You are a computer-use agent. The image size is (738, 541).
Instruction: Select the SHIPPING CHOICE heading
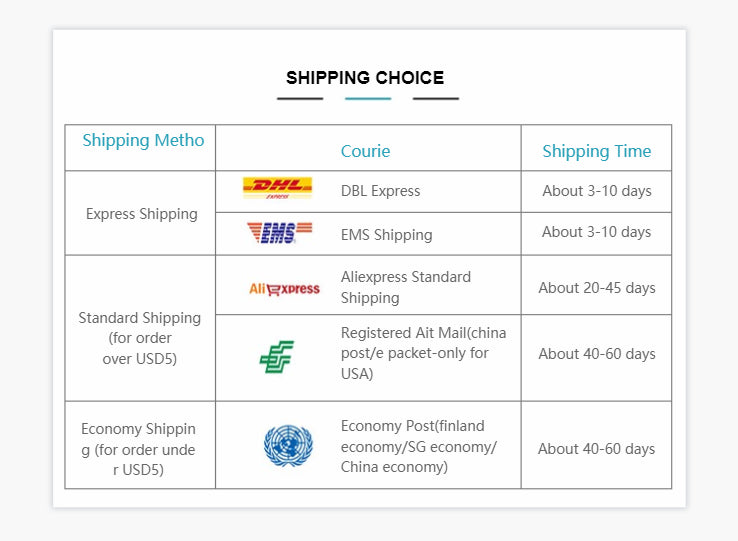365,78
